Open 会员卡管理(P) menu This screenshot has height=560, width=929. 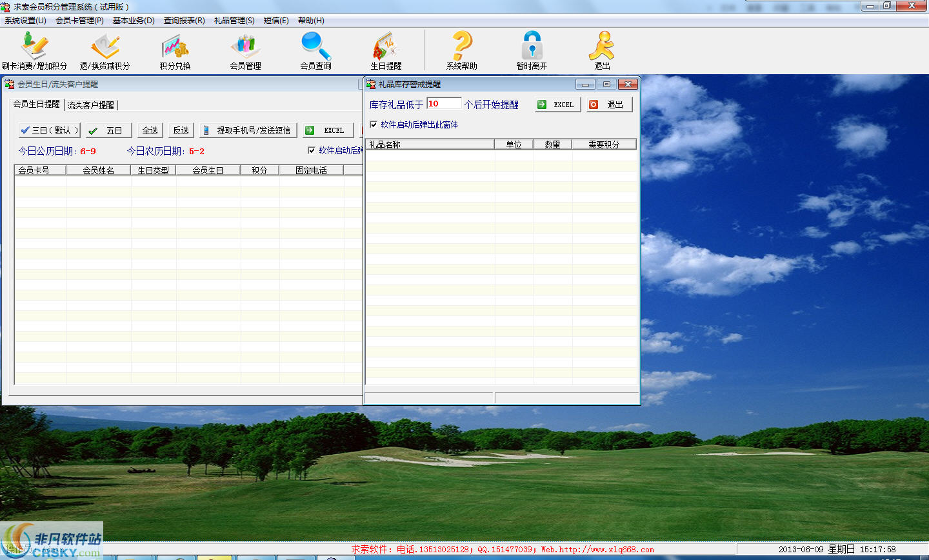[79, 21]
